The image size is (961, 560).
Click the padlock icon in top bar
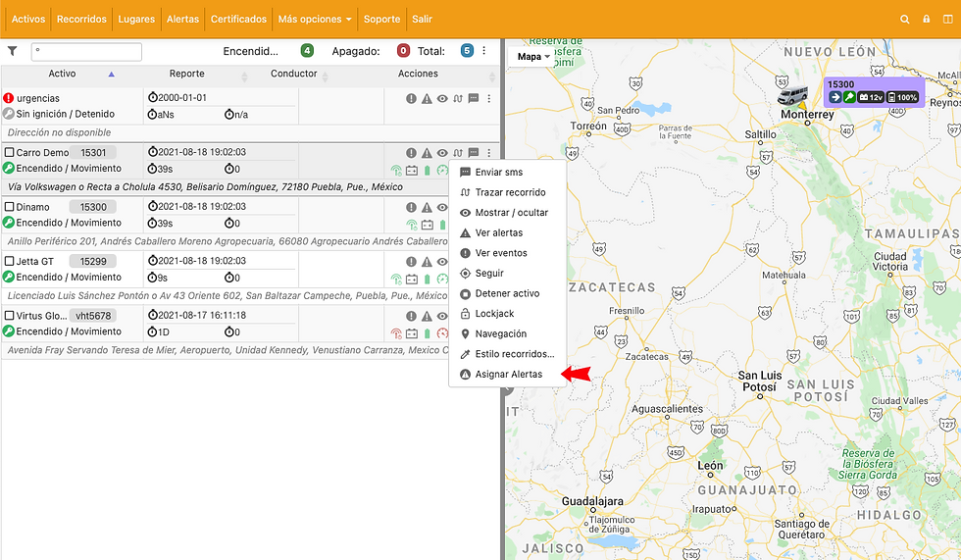coord(926,19)
